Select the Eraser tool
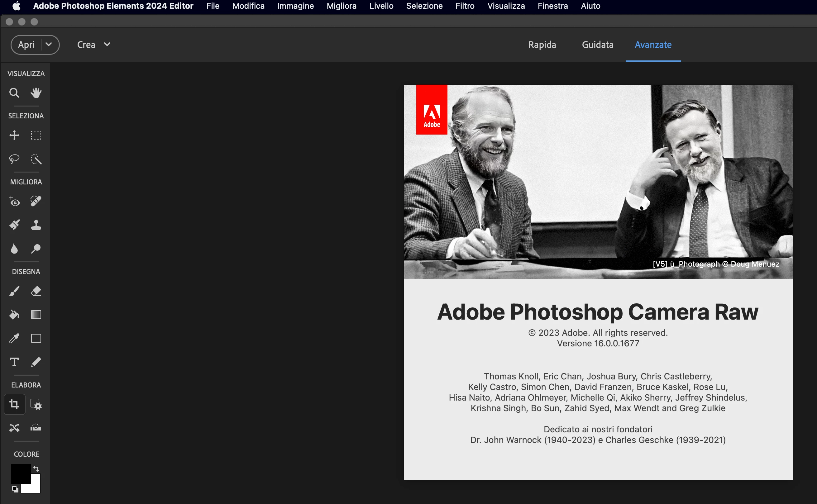 tap(36, 291)
